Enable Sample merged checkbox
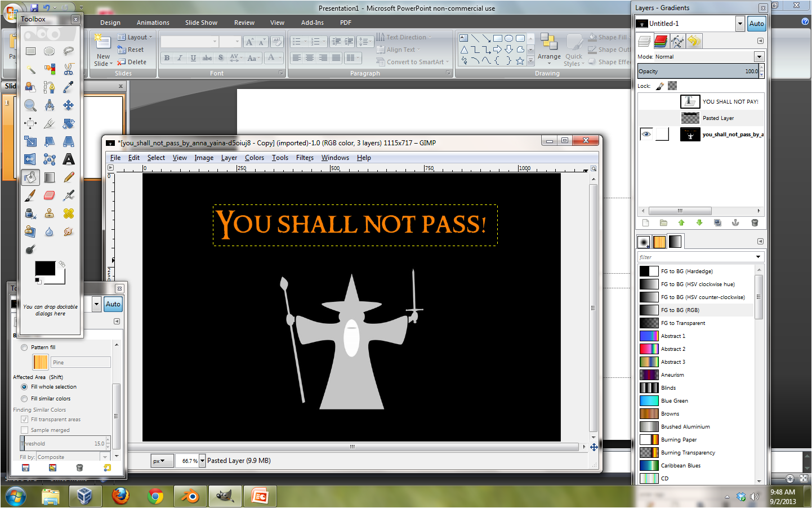 (24, 430)
